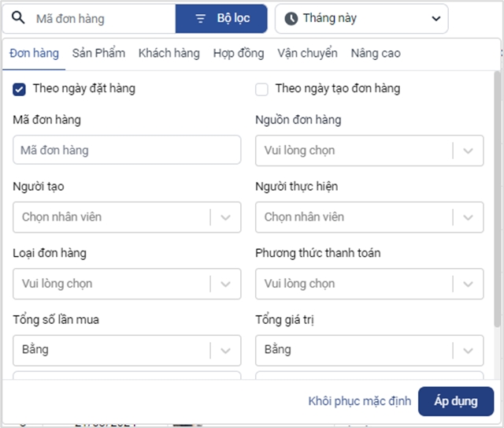This screenshot has height=428, width=504.
Task: Select the Nâng cao tab
Action: click(x=376, y=53)
